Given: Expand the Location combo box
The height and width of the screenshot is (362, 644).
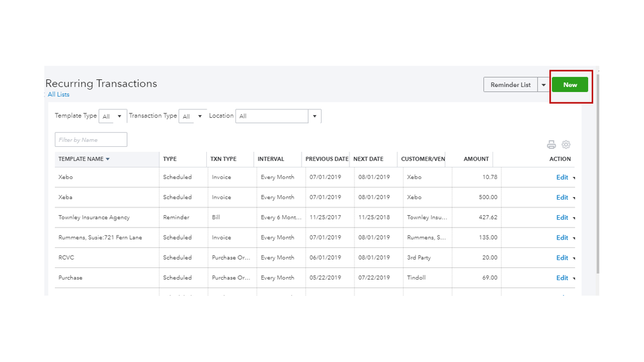Looking at the screenshot, I should click(x=315, y=117).
